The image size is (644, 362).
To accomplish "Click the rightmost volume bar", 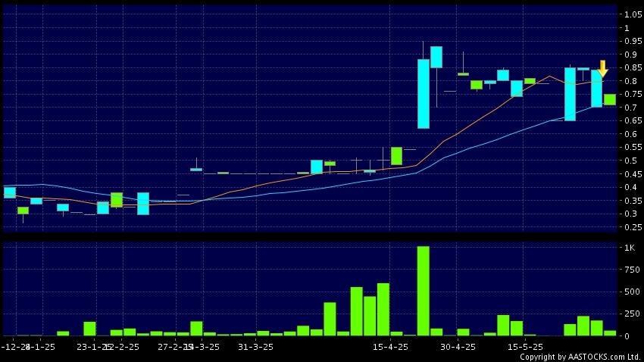I will 610,333.
